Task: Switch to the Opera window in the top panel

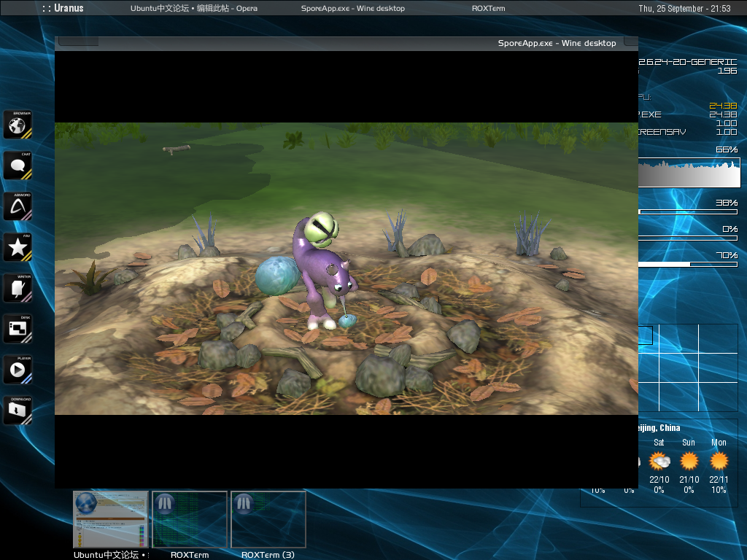Action: coord(194,8)
